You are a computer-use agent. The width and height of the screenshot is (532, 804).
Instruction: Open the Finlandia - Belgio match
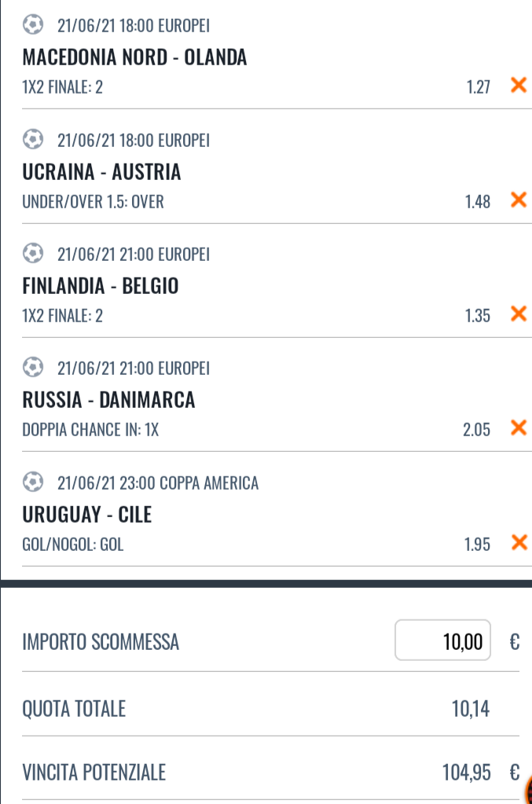(x=101, y=286)
